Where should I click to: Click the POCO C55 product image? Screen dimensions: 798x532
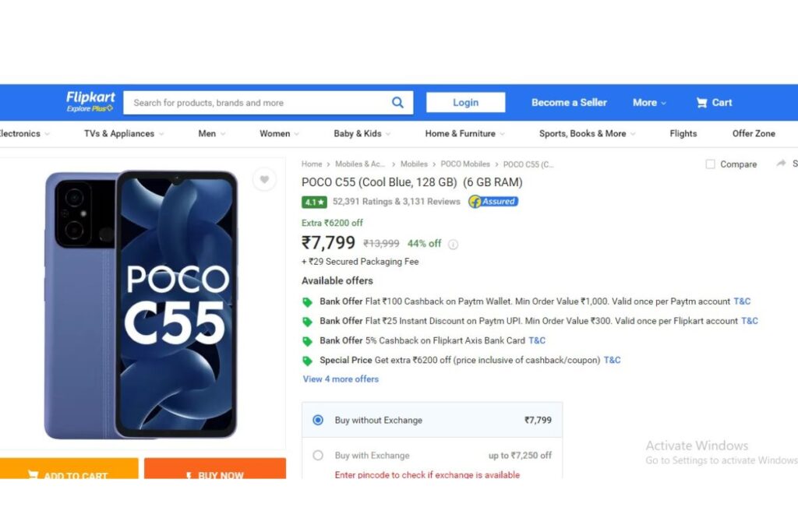[142, 305]
